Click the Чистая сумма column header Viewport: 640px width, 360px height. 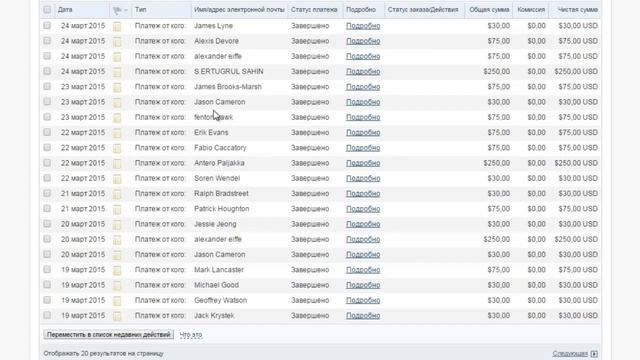coord(578,9)
